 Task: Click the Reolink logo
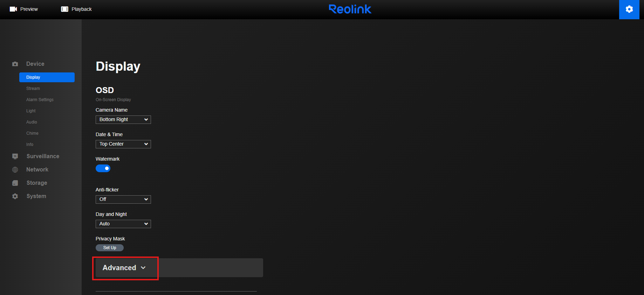350,9
